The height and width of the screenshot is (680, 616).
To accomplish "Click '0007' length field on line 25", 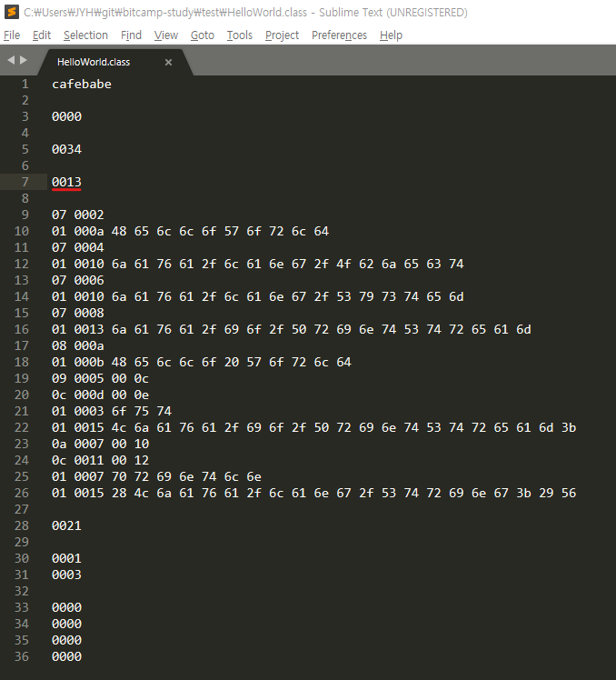I will point(89,476).
